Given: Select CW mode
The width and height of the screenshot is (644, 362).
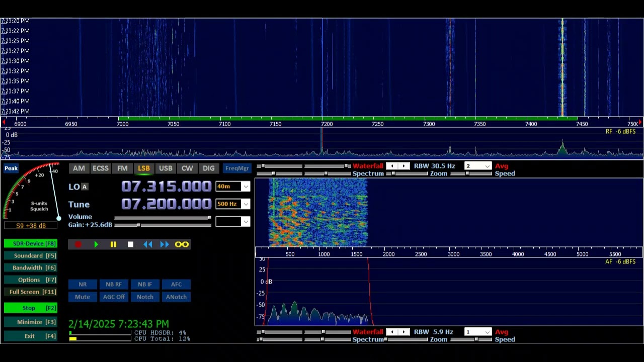Looking at the screenshot, I should tap(187, 168).
